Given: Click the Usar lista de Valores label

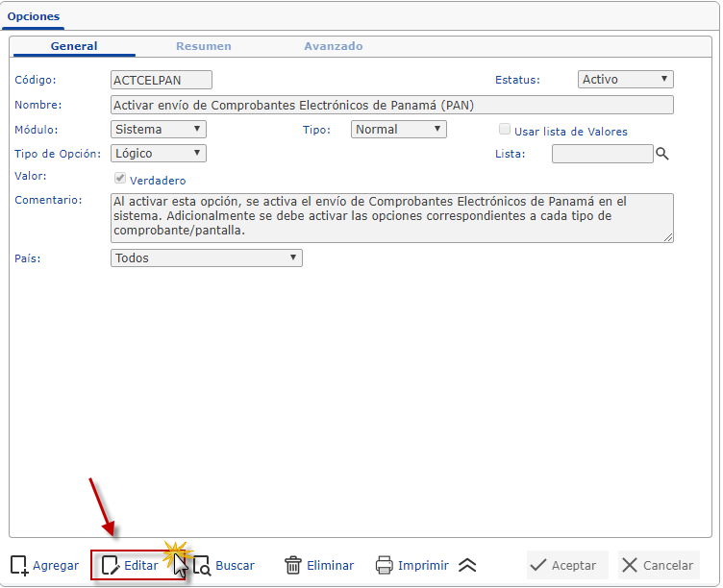Looking at the screenshot, I should [x=571, y=132].
